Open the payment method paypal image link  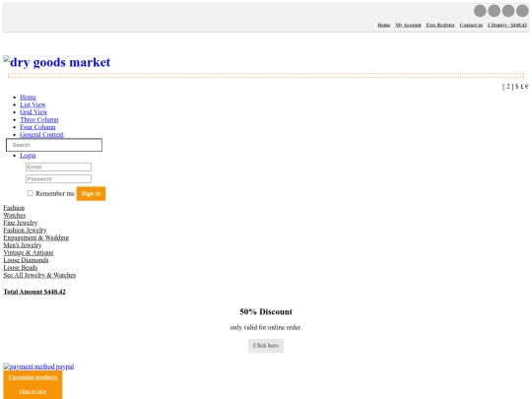coord(38,366)
